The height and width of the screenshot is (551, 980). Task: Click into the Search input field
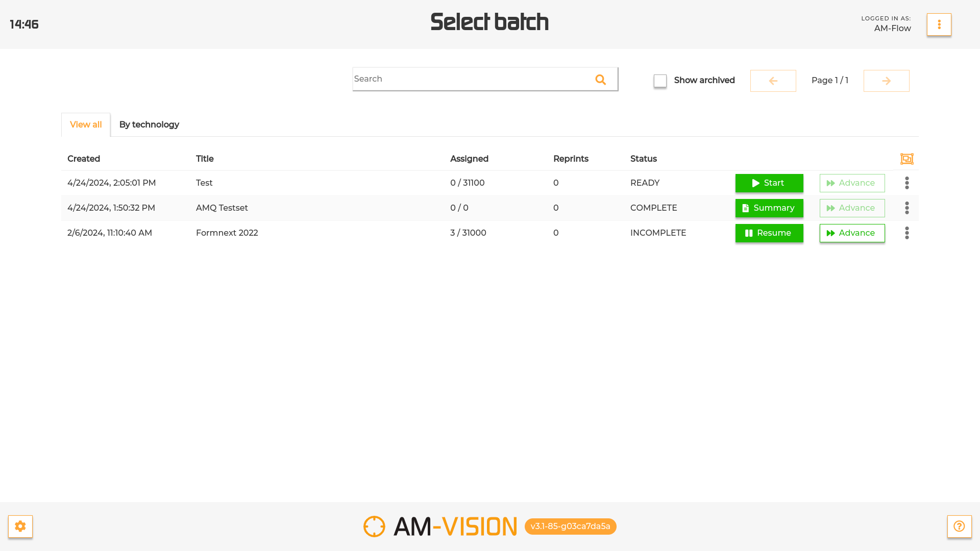tap(470, 79)
